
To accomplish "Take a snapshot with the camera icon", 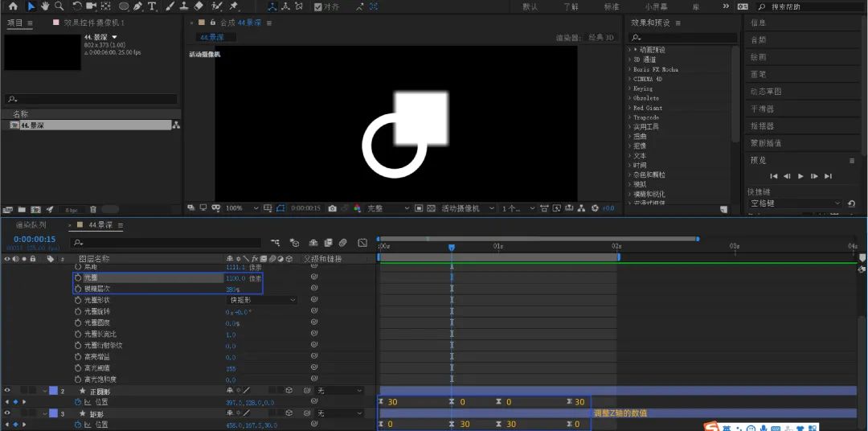I will (x=332, y=208).
